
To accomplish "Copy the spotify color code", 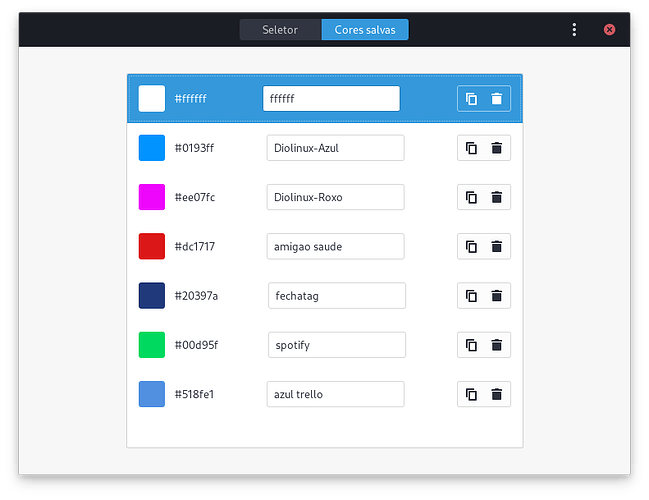I will [x=471, y=345].
